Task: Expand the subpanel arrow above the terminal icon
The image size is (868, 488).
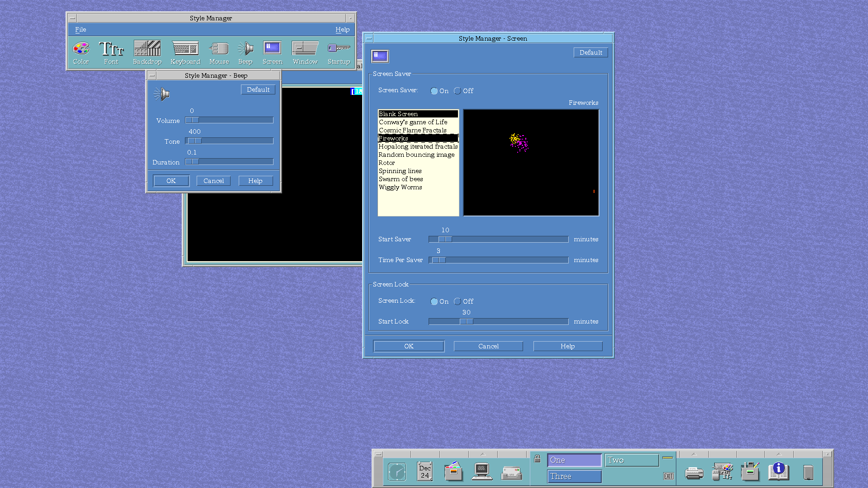Action: point(482,454)
